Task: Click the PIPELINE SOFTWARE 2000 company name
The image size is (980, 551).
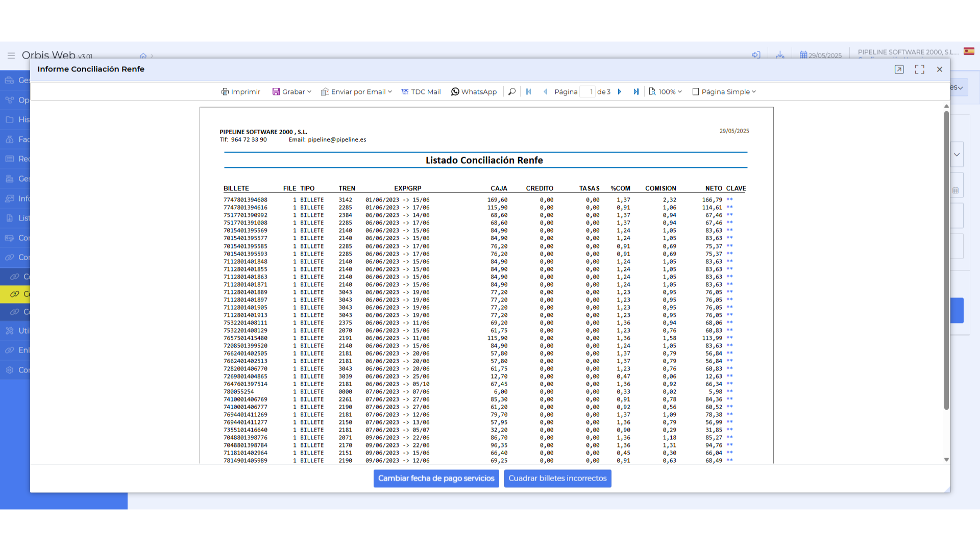Action: (x=908, y=52)
